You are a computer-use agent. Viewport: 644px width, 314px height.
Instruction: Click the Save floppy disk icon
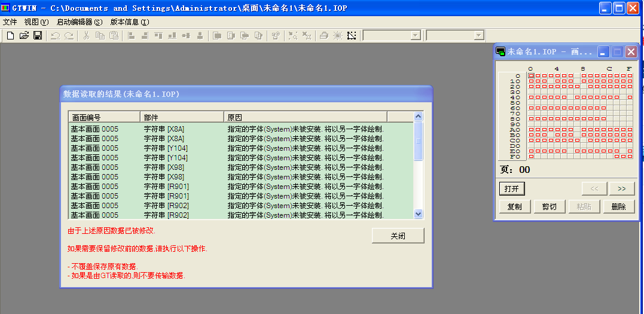click(38, 35)
